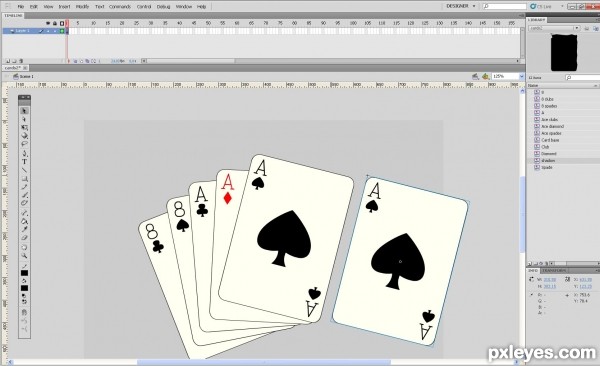Select the Rectangle tool

point(24,179)
